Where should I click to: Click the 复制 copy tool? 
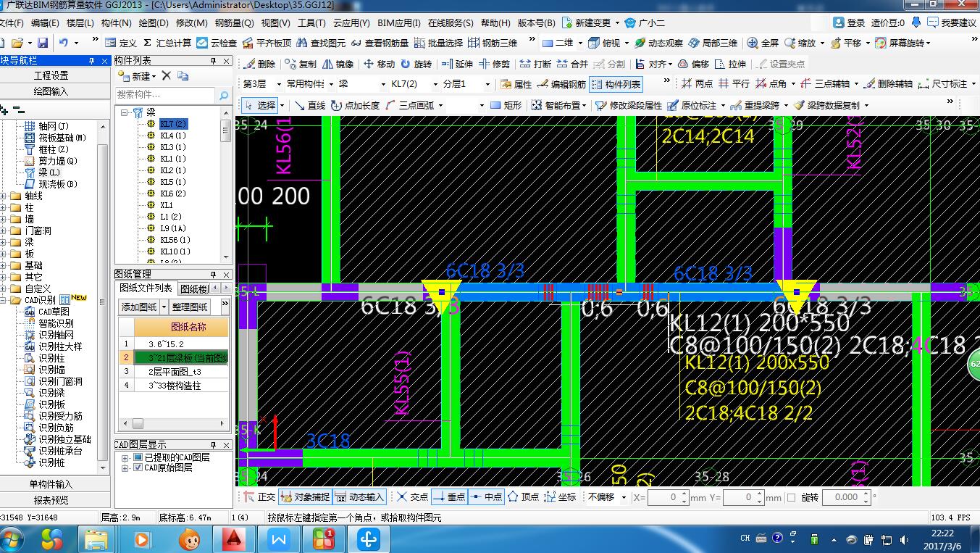(x=301, y=64)
